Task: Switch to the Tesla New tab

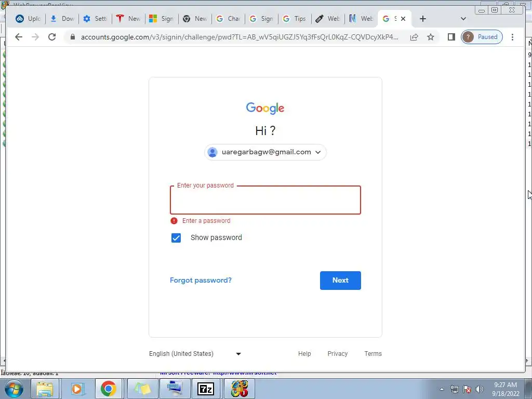Action: (x=129, y=19)
